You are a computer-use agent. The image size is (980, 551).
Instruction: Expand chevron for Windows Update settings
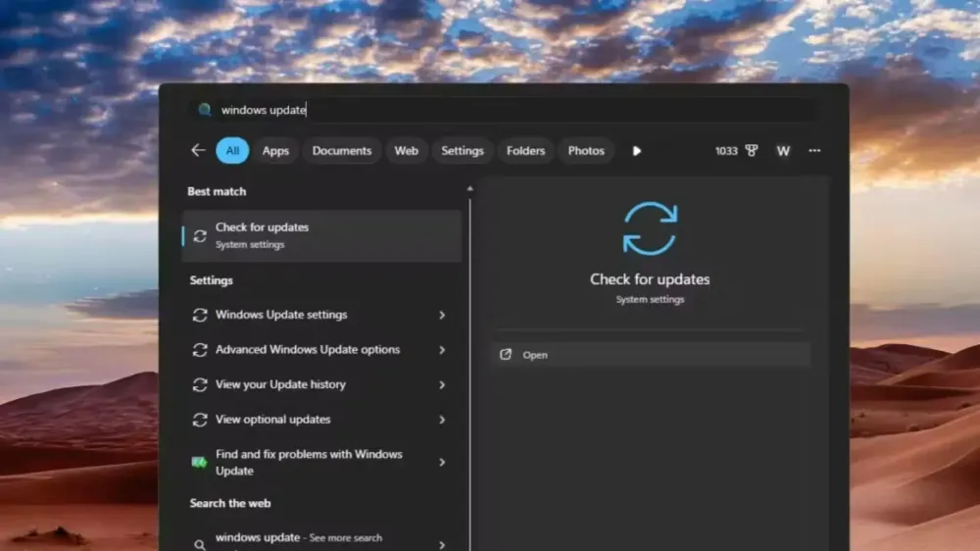(442, 315)
